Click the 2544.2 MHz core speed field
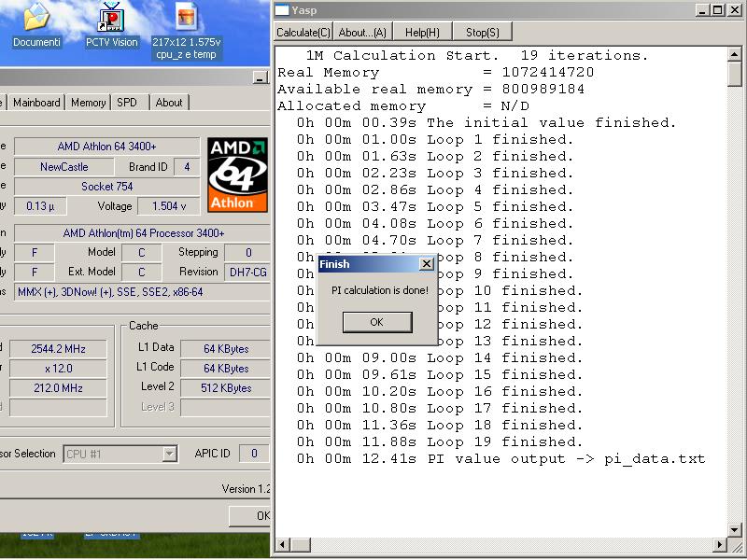 click(x=58, y=349)
